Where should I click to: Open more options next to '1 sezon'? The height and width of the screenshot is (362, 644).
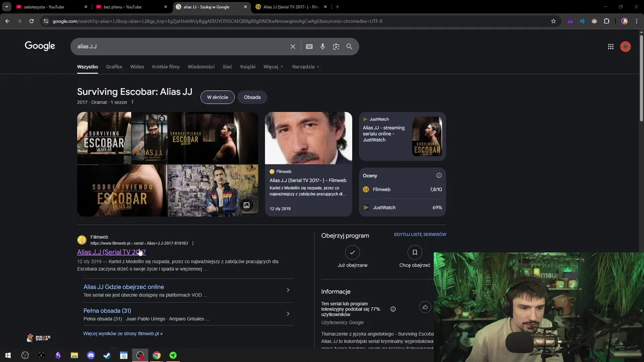tap(132, 102)
